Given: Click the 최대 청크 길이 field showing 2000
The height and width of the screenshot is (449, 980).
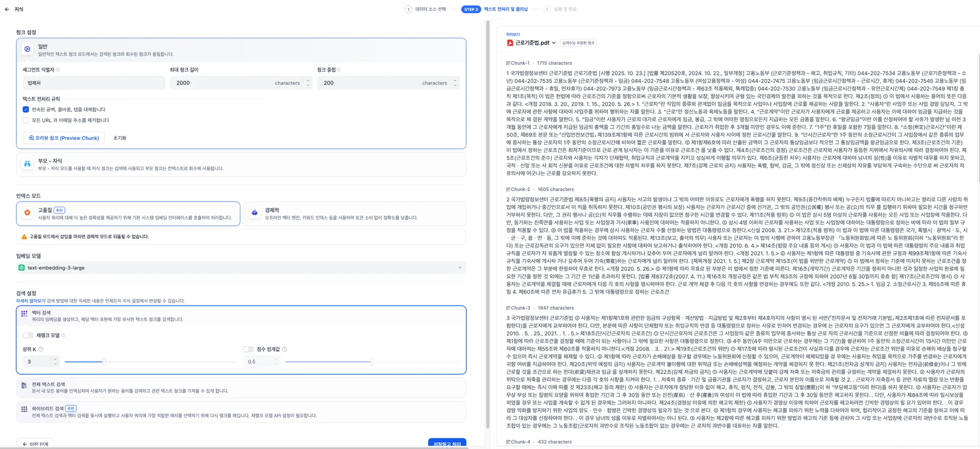Looking at the screenshot, I should tap(242, 83).
